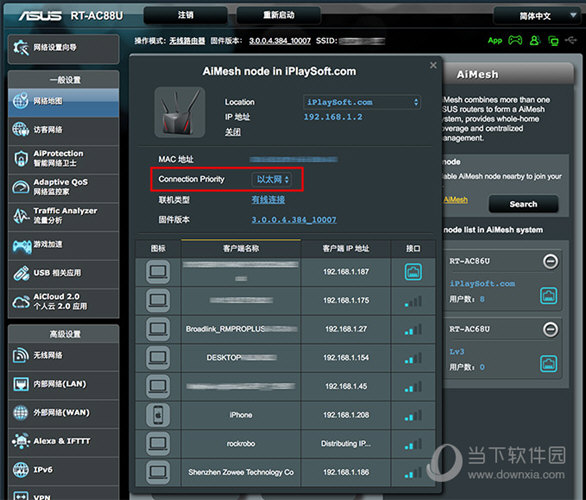The height and width of the screenshot is (500, 586).
Task: Click the iPhone device icon
Action: point(158,415)
